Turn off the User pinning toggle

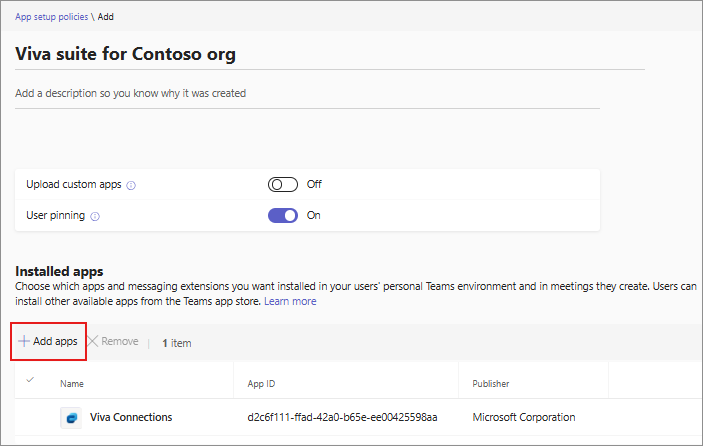(x=283, y=215)
